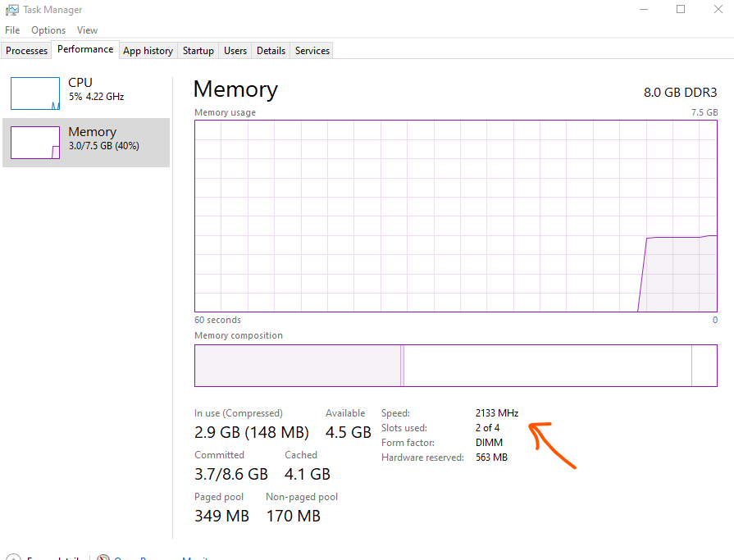Switch to the App history tab
734x560 pixels.
[148, 51]
